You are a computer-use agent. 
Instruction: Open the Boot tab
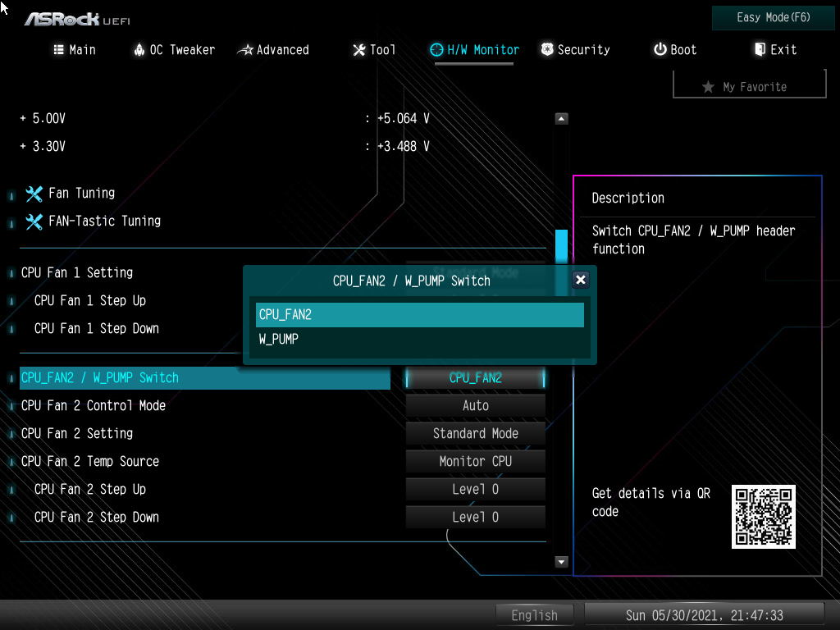[x=675, y=50]
